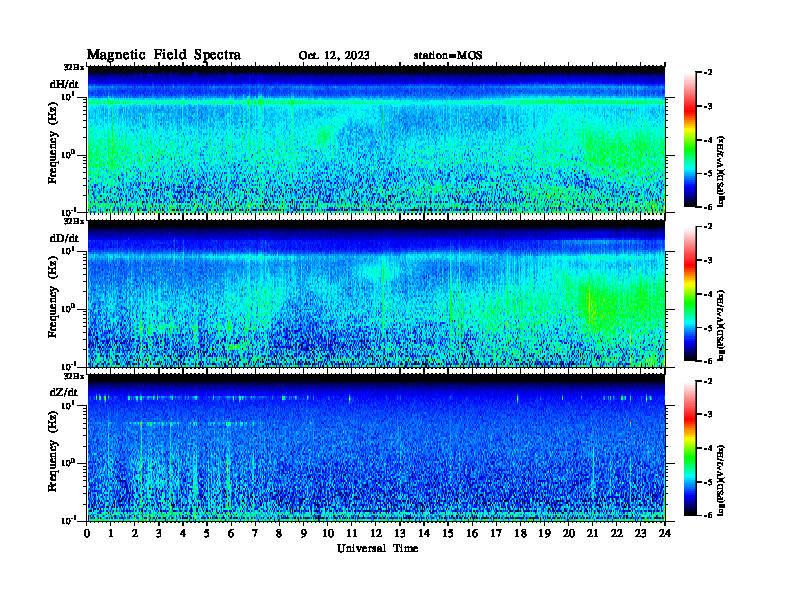Click hour tick label 19 on time axis
The height and width of the screenshot is (612, 792).
544,534
